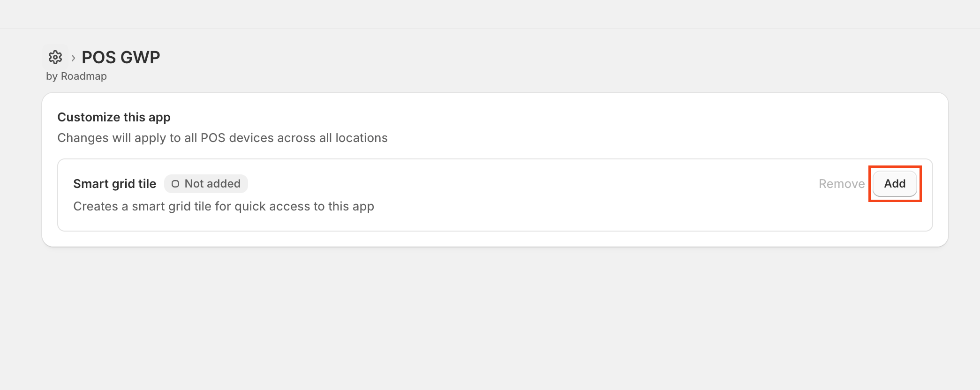Select the POS GWP breadcrumb title
The width and height of the screenshot is (980, 390).
121,57
